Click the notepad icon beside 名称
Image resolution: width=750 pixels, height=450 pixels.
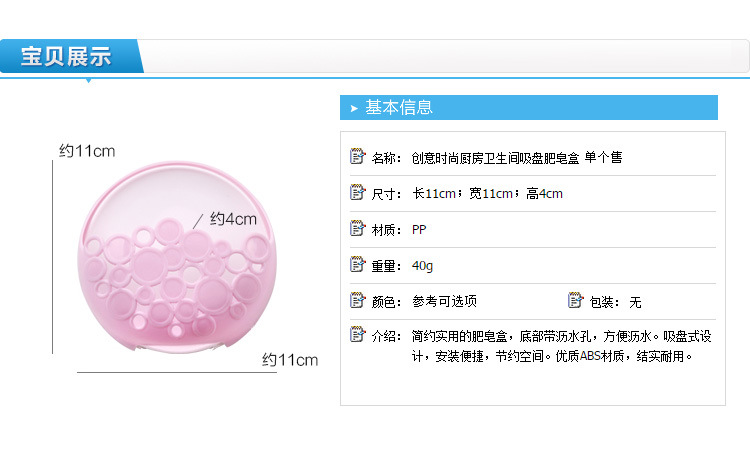tap(358, 157)
